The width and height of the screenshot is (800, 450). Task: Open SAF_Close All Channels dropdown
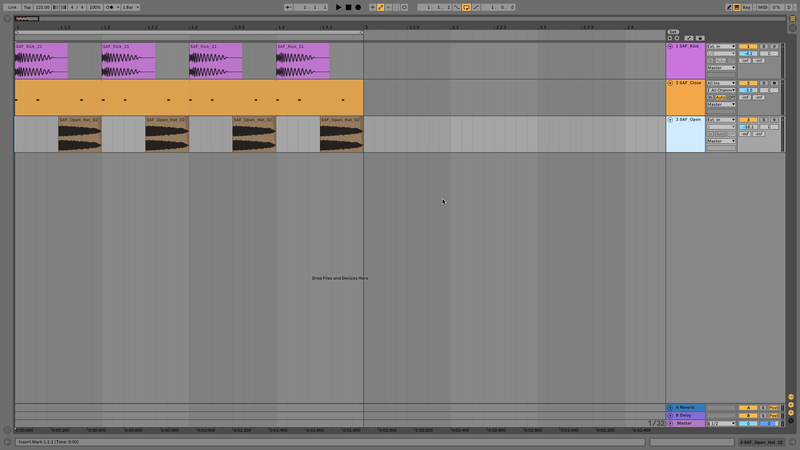click(x=721, y=90)
